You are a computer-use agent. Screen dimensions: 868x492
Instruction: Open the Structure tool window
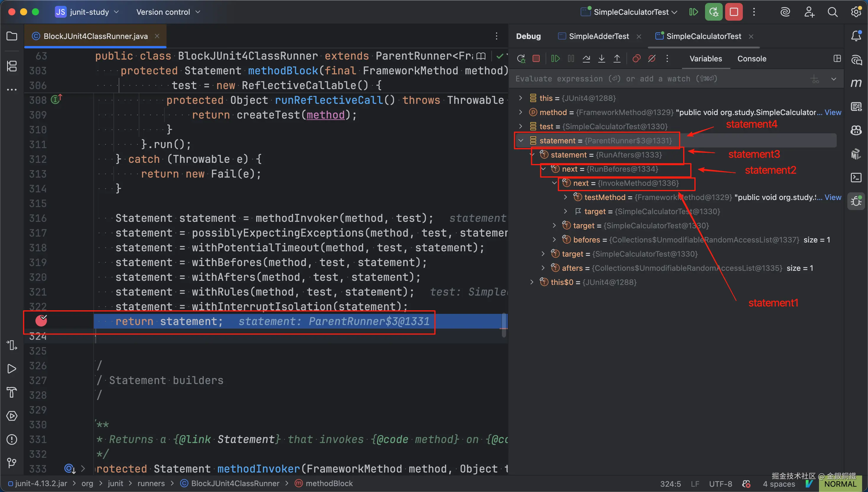pos(12,66)
